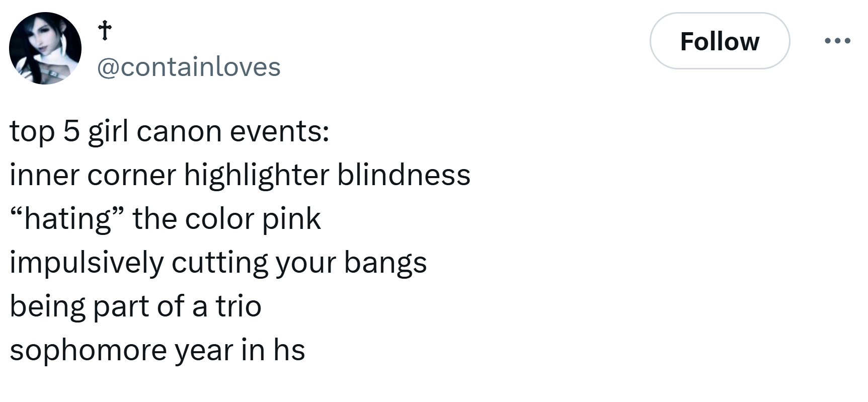
Task: Click the 'being part of a trio' line
Action: [135, 306]
